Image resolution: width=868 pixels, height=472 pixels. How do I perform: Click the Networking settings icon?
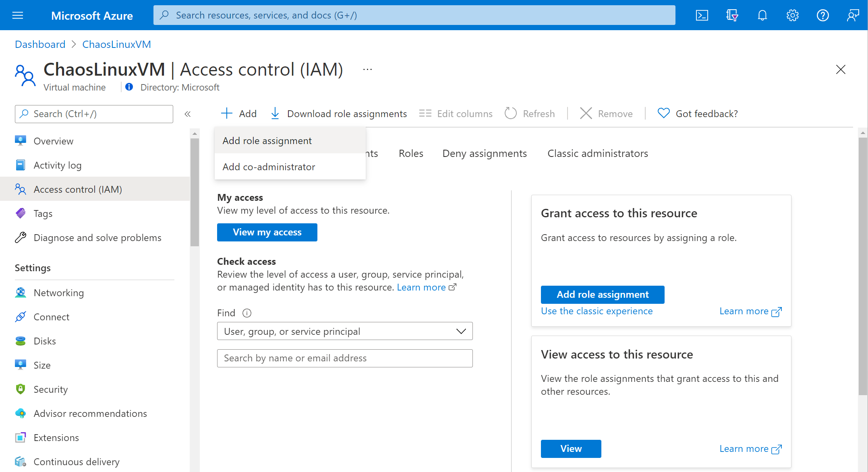[x=21, y=293]
